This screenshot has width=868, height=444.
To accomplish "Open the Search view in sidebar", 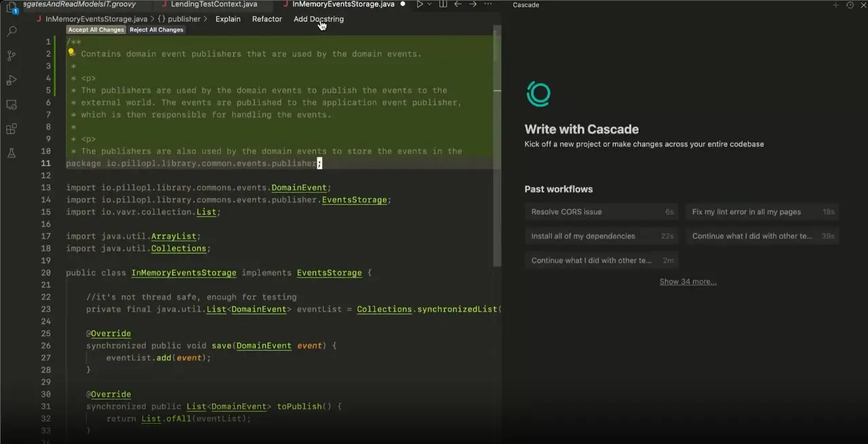I will [x=12, y=31].
